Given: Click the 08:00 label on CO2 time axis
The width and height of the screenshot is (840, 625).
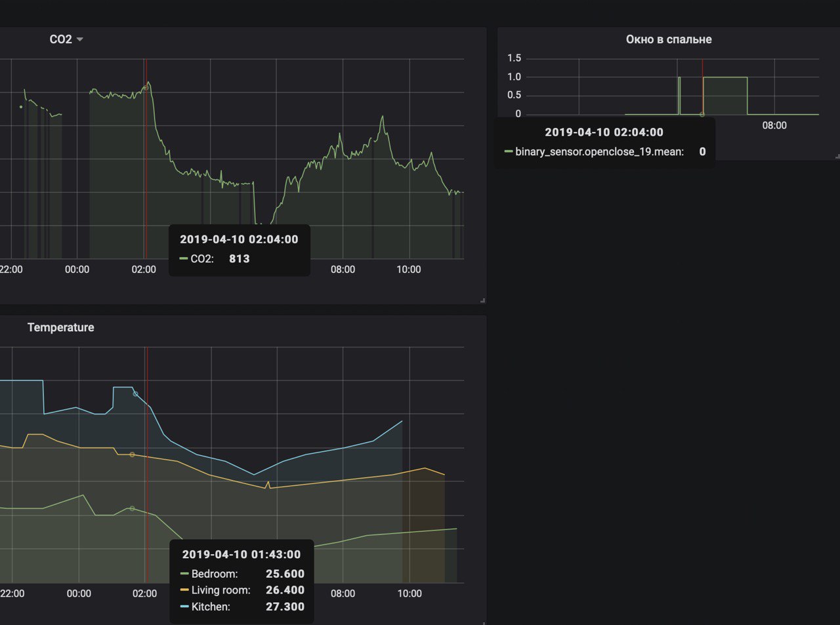Looking at the screenshot, I should (x=343, y=269).
